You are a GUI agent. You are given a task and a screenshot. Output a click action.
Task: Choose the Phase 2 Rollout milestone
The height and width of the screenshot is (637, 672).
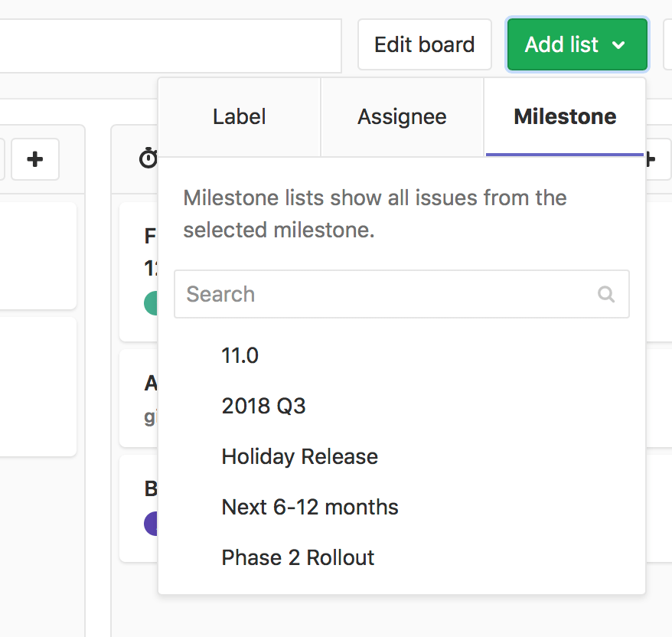(x=297, y=557)
